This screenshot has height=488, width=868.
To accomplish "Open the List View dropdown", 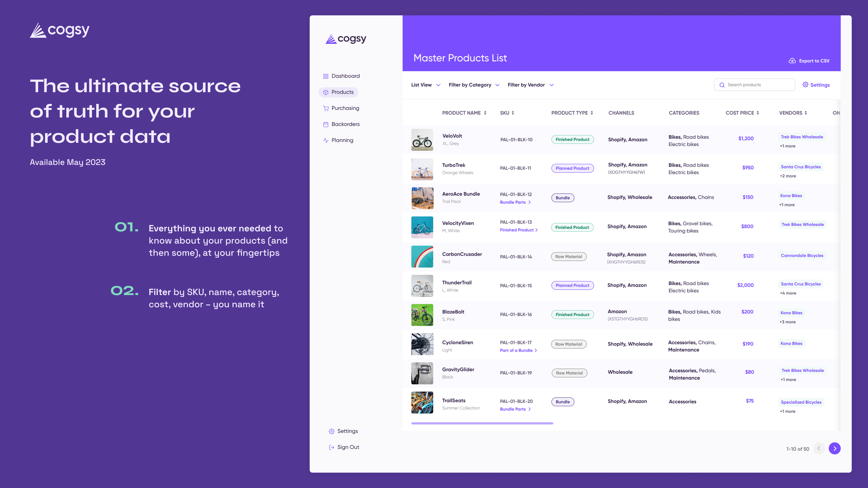I will (426, 85).
